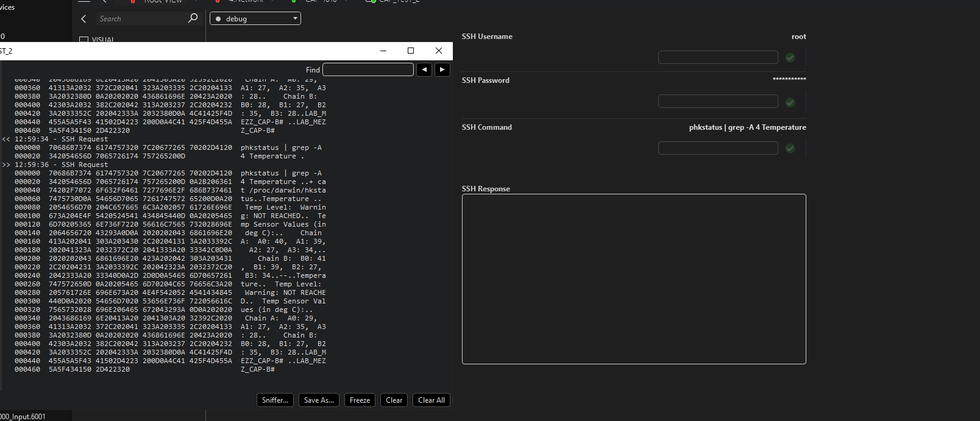Click the Clear button
980x421 pixels.
coord(394,400)
